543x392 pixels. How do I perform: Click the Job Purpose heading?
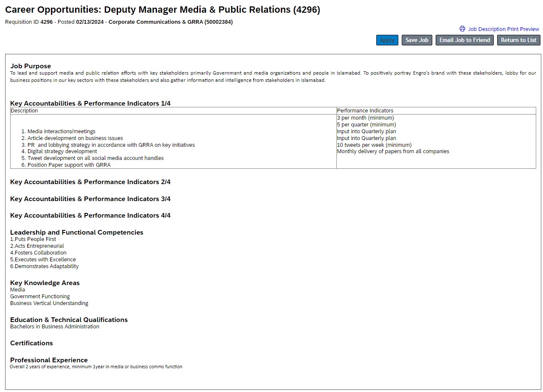[31, 66]
